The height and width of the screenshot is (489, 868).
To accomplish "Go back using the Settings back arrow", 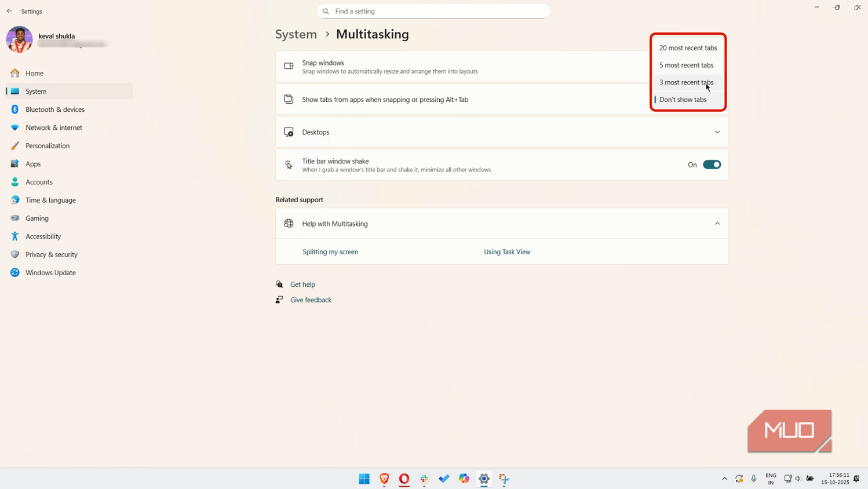I will [x=9, y=11].
